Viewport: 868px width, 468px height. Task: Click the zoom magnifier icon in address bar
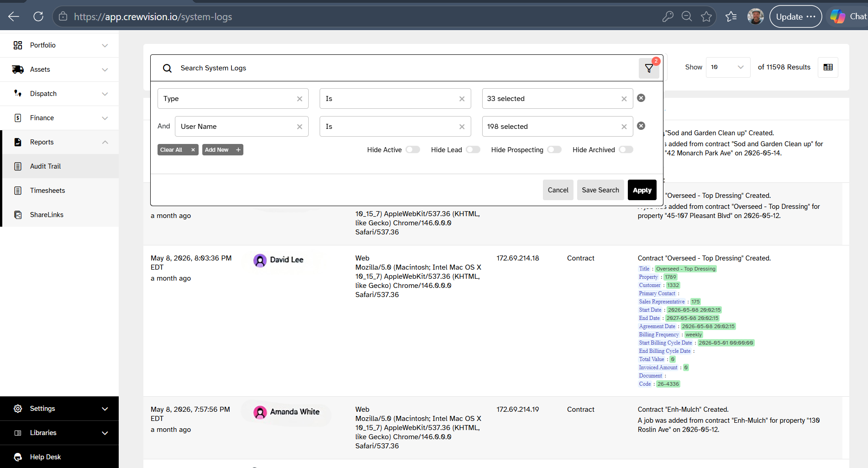(687, 16)
